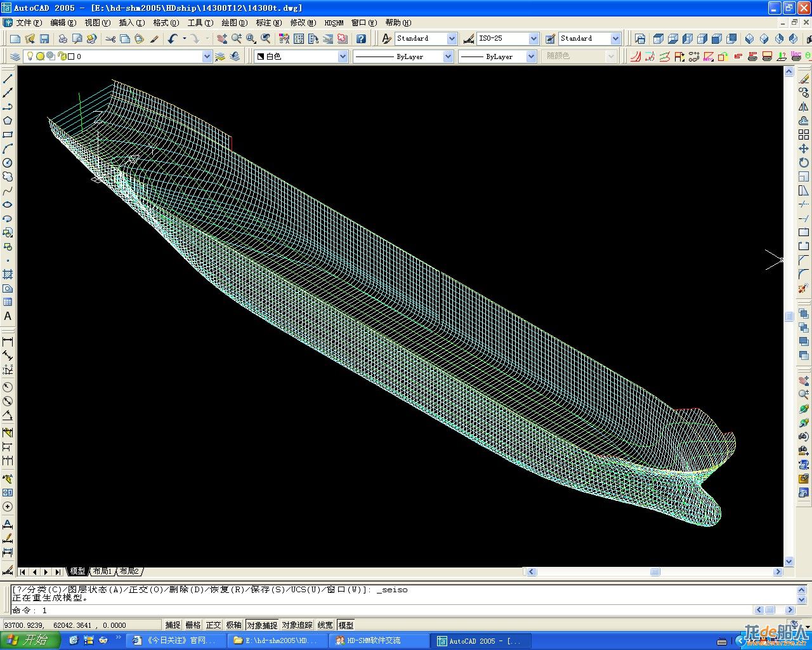Click the Help question mark icon
812x650 pixels.
point(361,39)
